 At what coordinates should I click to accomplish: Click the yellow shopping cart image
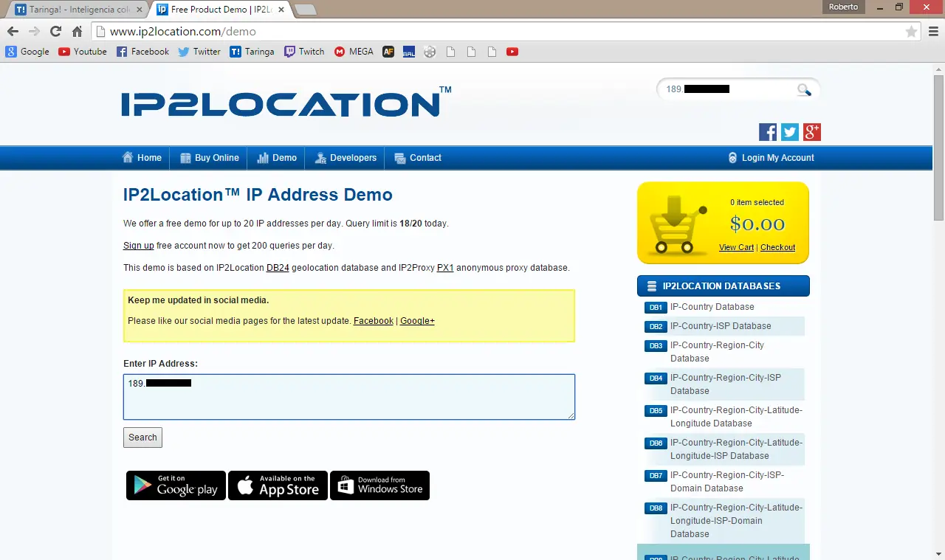[678, 224]
